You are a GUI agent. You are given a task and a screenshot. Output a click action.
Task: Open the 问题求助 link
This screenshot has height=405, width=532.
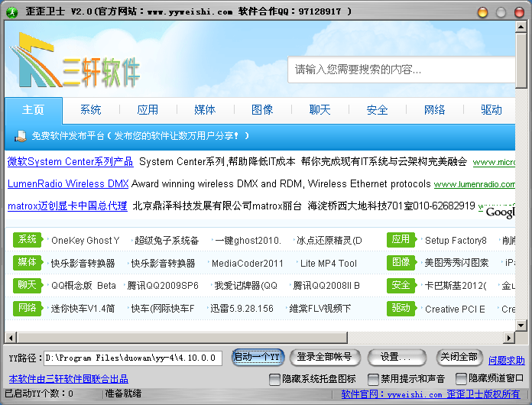point(506,360)
